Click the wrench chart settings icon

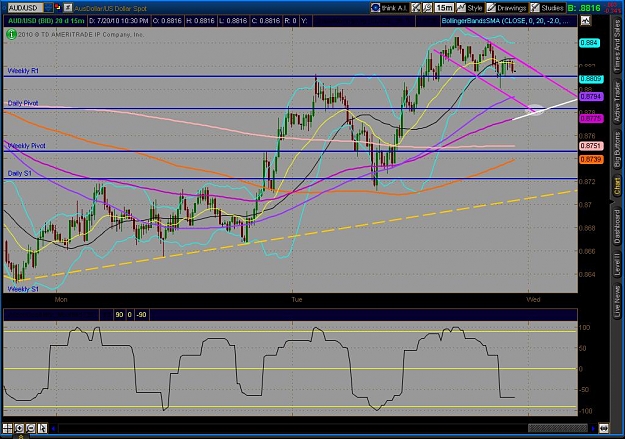[427, 8]
